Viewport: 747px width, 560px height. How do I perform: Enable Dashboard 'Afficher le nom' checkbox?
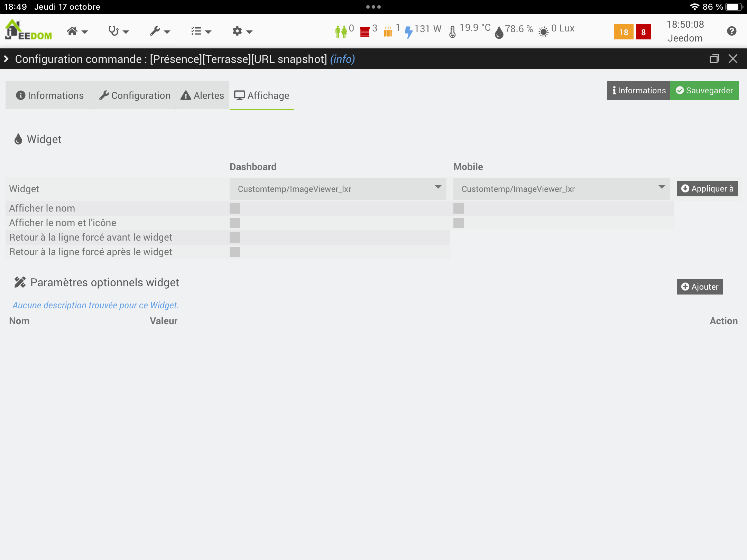coord(235,208)
